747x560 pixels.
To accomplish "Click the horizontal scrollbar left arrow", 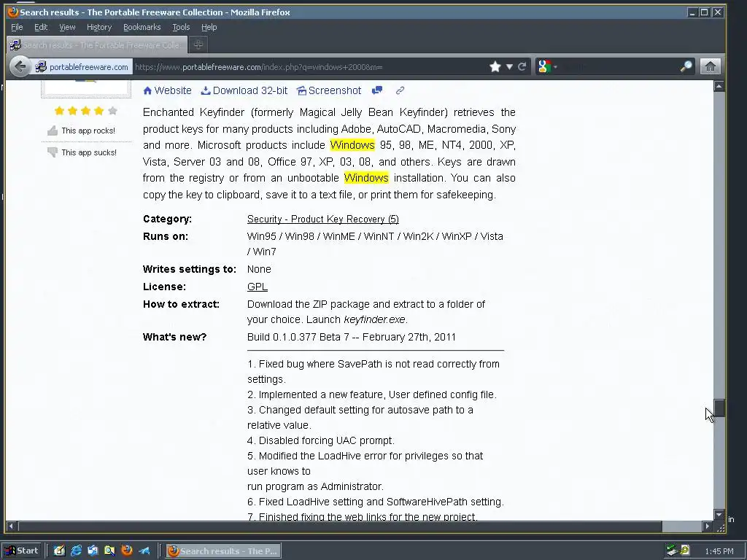I will pos(11,526).
